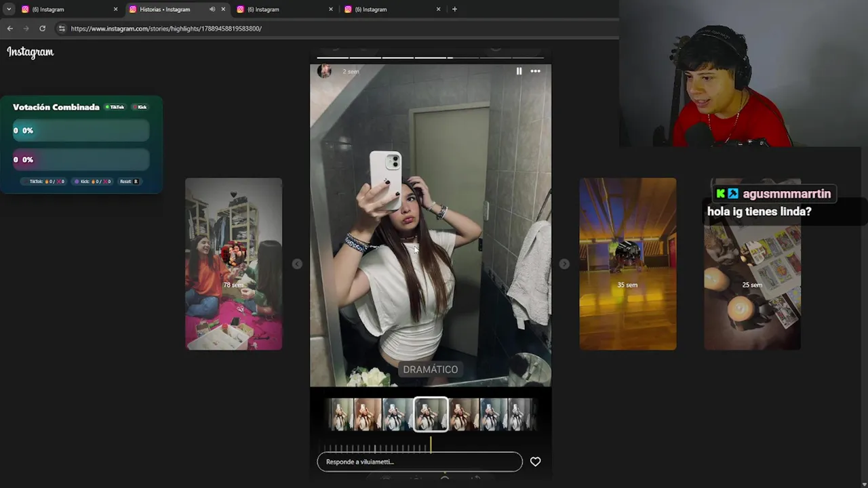Viewport: 868px width, 488px height.
Task: Like the story with the heart icon
Action: (535, 462)
